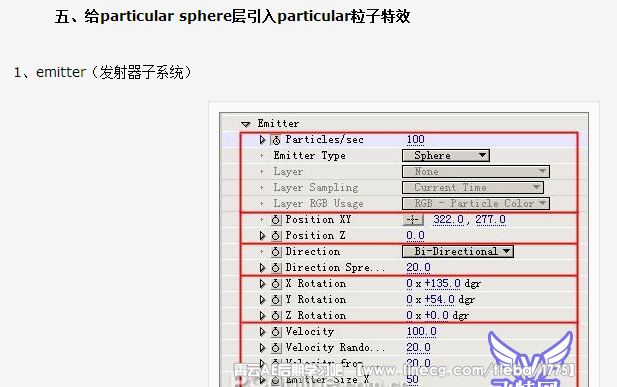Select the Layer Sampling label
The width and height of the screenshot is (617, 387).
pos(316,188)
